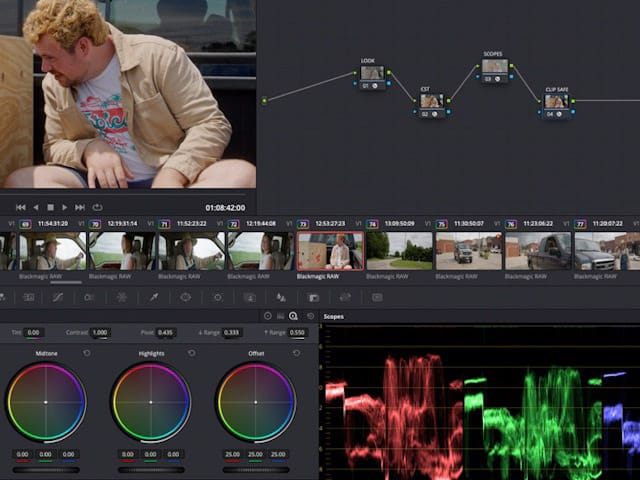Click the viewer timecode 01:08:42:00

click(x=225, y=208)
